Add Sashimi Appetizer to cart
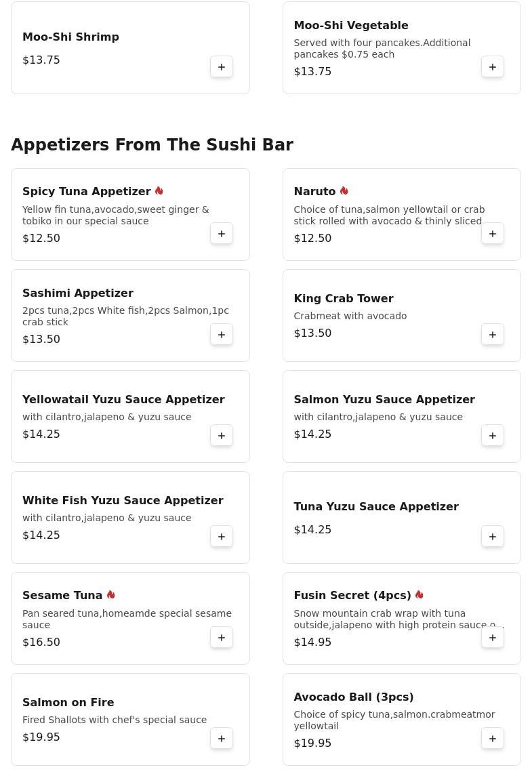 click(x=222, y=335)
